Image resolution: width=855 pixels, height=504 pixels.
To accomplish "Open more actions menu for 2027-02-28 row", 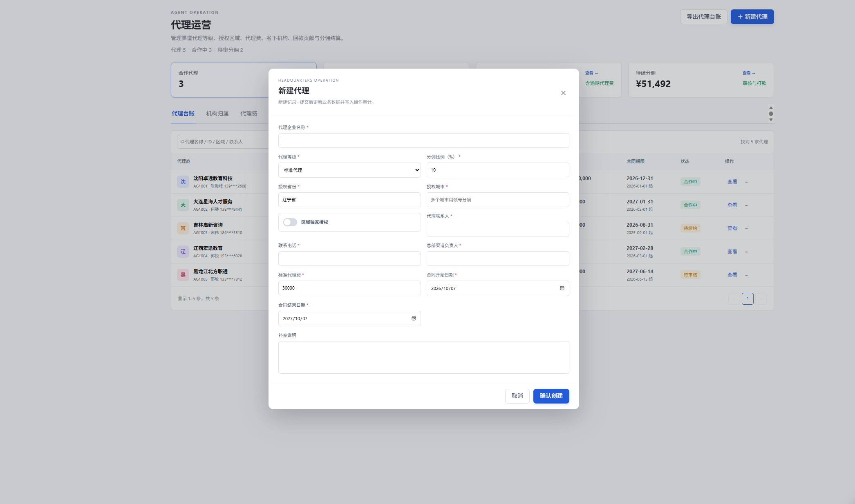I will (x=746, y=252).
